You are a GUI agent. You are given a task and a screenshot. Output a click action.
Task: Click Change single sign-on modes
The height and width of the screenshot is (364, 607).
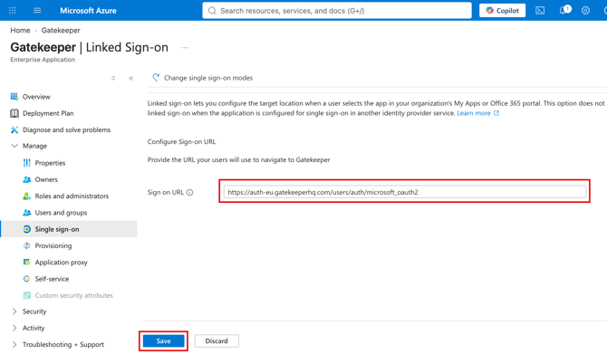(x=208, y=78)
